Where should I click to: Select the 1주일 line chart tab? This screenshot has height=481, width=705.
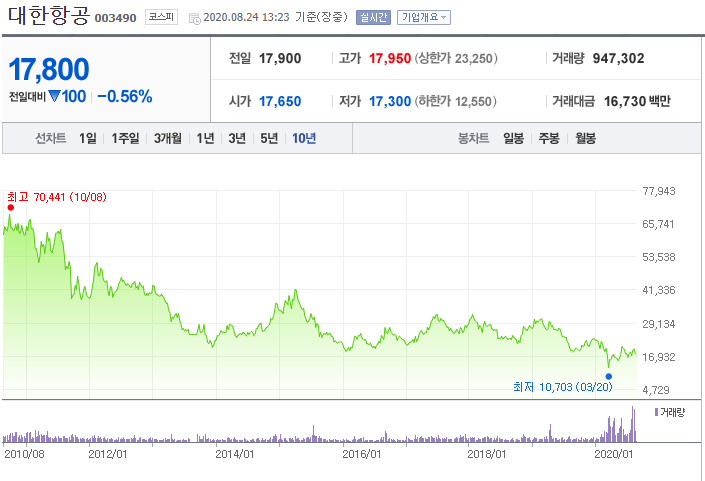[x=125, y=138]
